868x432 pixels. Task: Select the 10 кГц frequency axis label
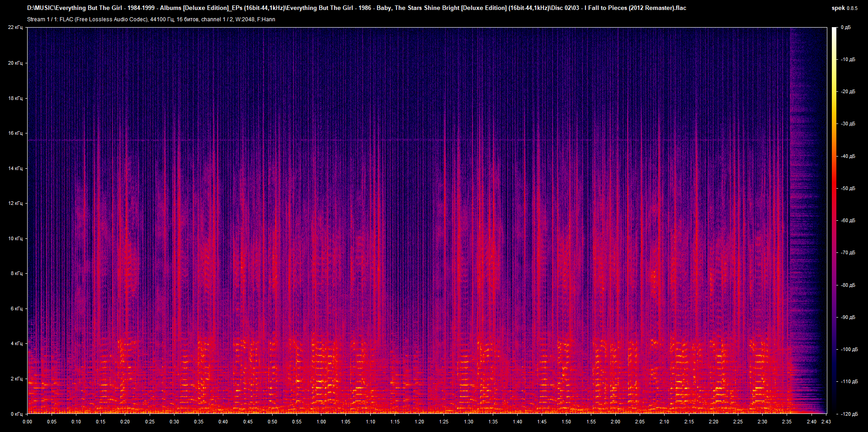click(15, 238)
